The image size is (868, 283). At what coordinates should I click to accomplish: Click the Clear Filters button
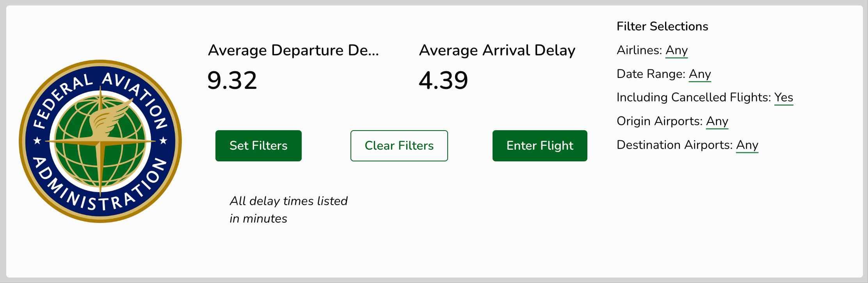click(399, 146)
